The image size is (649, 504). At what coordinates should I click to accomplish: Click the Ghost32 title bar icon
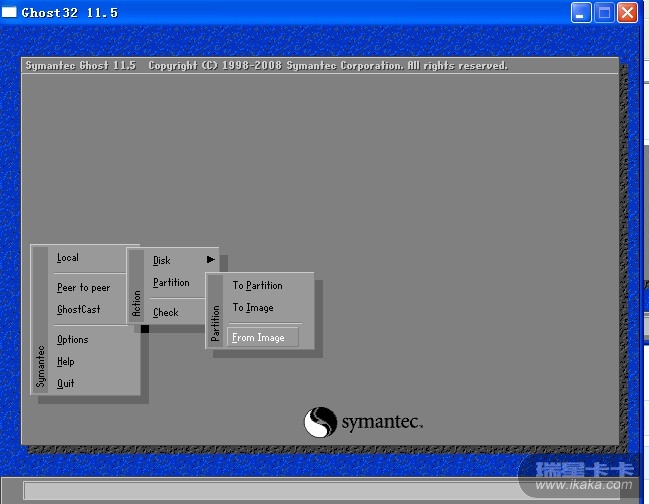9,12
